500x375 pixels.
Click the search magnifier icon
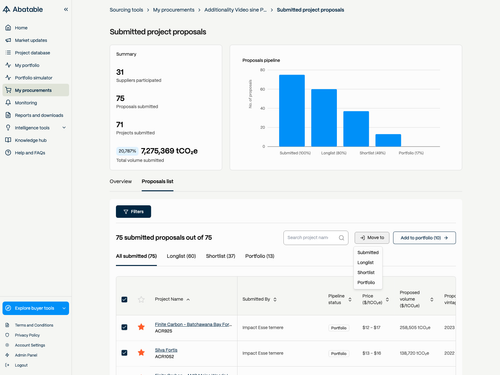341,238
